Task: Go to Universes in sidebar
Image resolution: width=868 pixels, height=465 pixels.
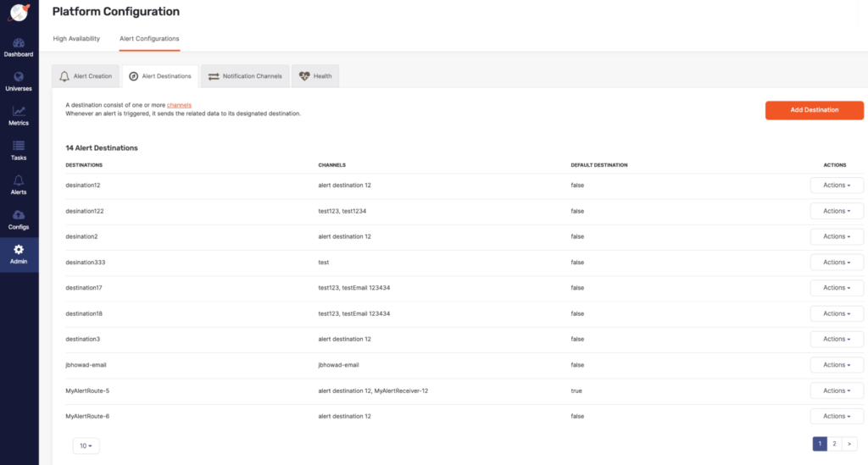Action: click(x=19, y=81)
